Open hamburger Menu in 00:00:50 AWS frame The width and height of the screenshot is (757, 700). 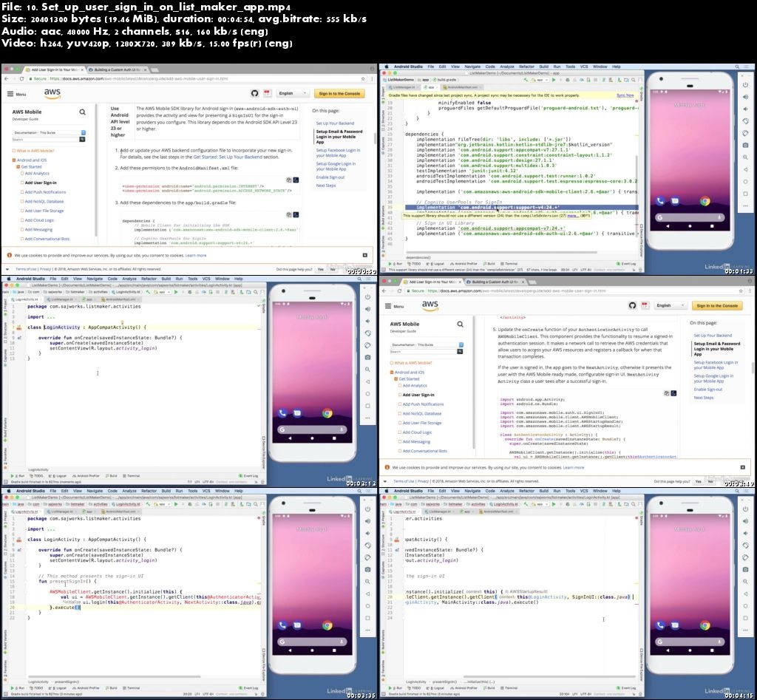pyautogui.click(x=16, y=94)
